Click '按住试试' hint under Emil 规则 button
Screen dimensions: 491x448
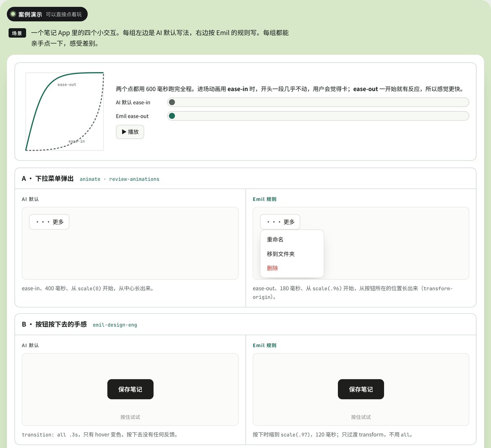tap(361, 417)
